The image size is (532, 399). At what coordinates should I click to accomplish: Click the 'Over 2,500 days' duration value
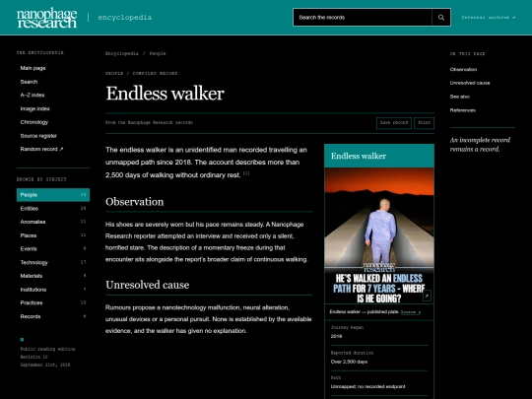point(349,362)
